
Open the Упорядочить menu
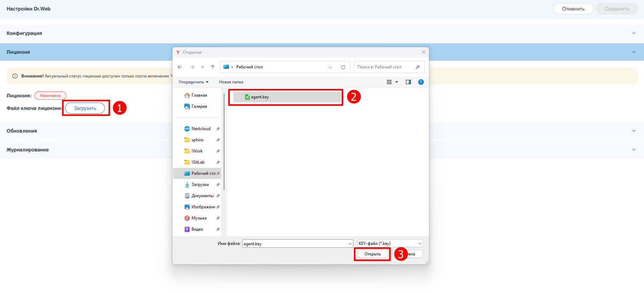point(193,82)
